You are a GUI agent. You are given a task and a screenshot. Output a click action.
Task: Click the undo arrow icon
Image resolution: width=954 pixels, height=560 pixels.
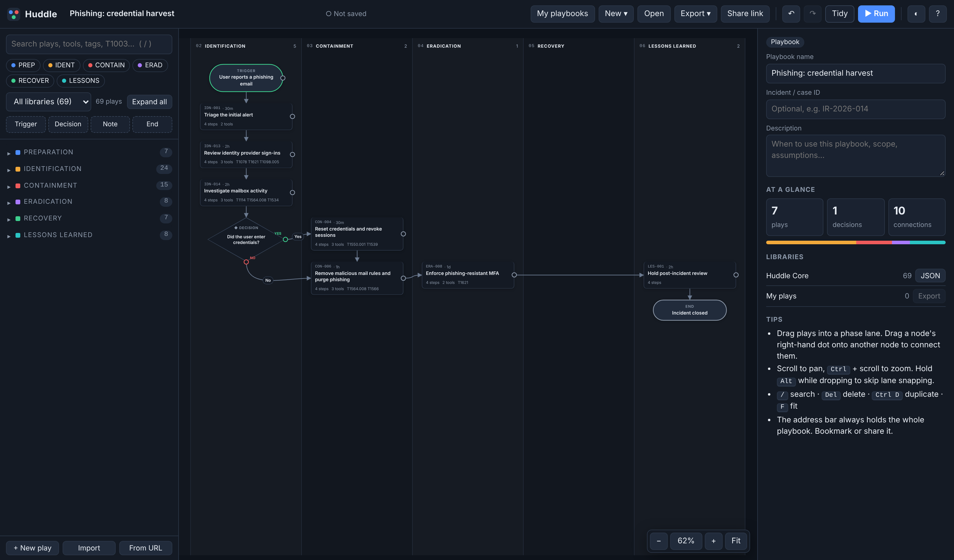coord(791,14)
